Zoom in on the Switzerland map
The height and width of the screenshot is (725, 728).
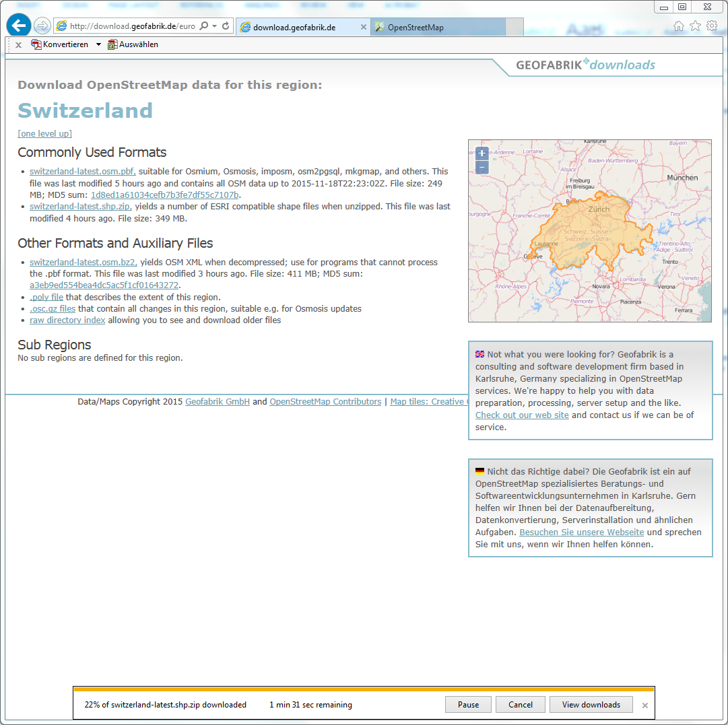pyautogui.click(x=482, y=153)
